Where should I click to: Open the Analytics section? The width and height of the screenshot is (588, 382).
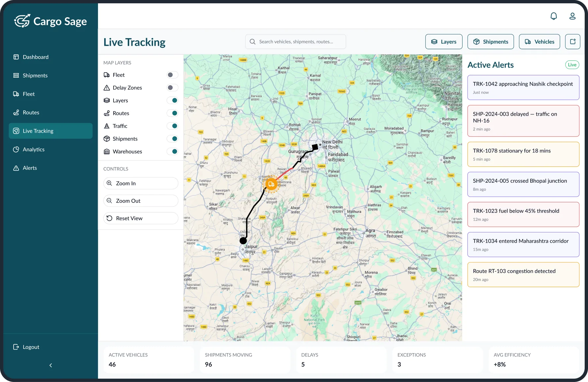click(33, 149)
